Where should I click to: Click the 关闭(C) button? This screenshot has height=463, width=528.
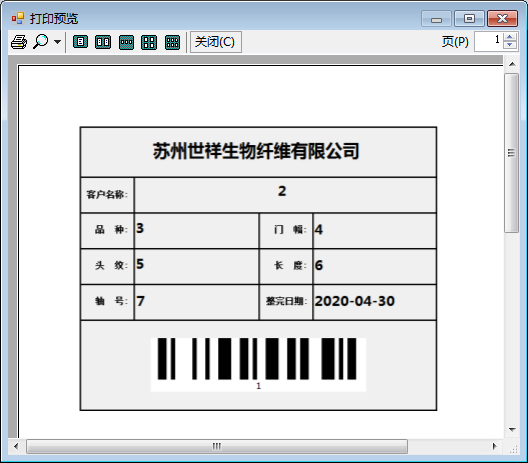point(216,42)
